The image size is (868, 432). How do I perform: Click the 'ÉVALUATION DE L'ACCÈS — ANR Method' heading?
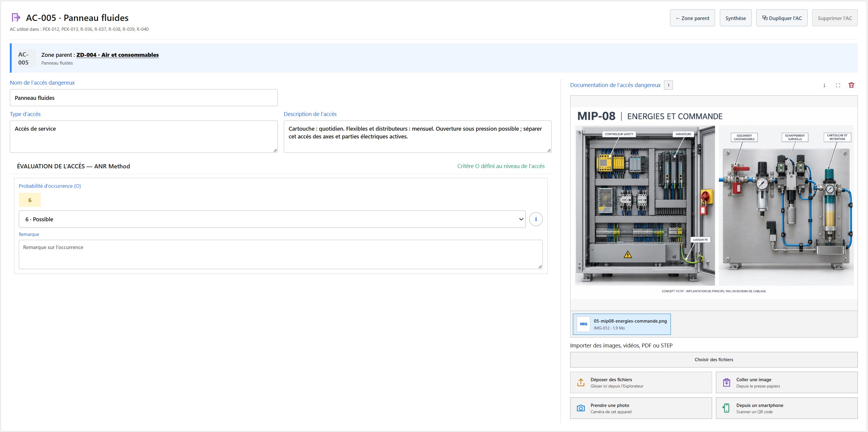pyautogui.click(x=73, y=166)
